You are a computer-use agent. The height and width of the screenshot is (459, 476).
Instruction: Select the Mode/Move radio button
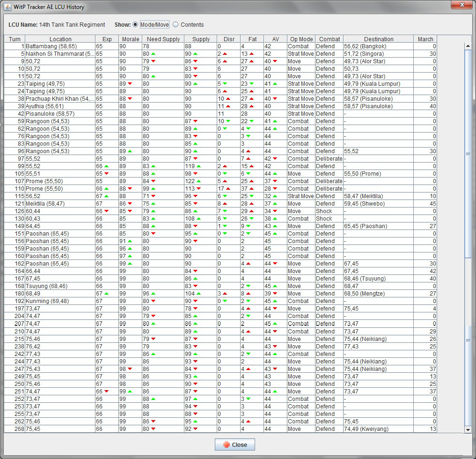135,25
